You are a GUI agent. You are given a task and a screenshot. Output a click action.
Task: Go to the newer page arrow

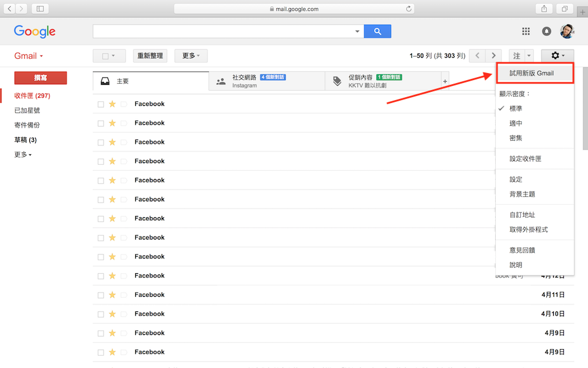477,55
